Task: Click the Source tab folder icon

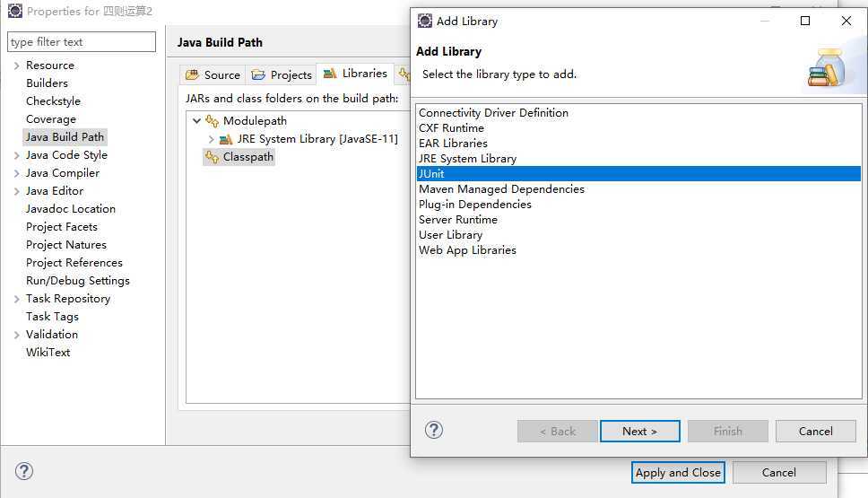Action: (192, 74)
